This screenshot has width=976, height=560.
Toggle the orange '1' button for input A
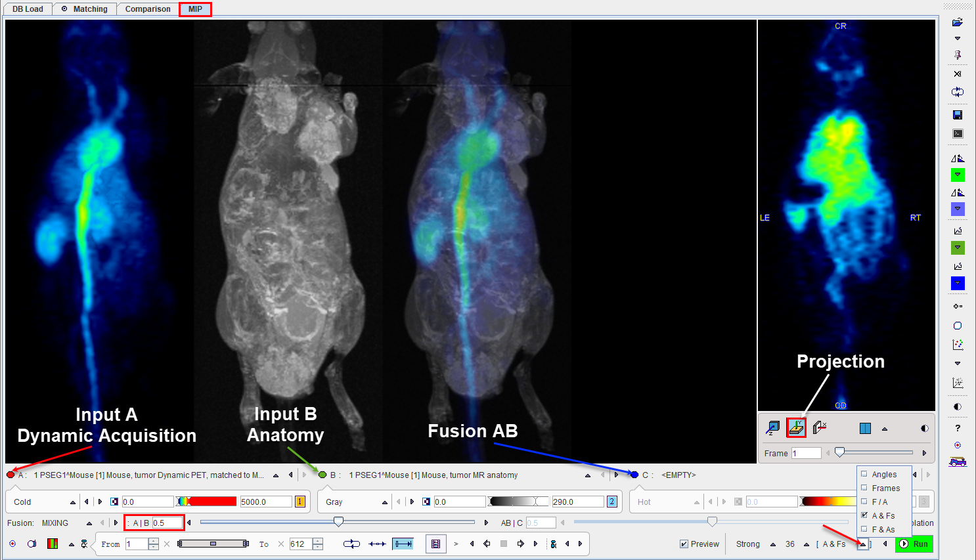click(300, 502)
